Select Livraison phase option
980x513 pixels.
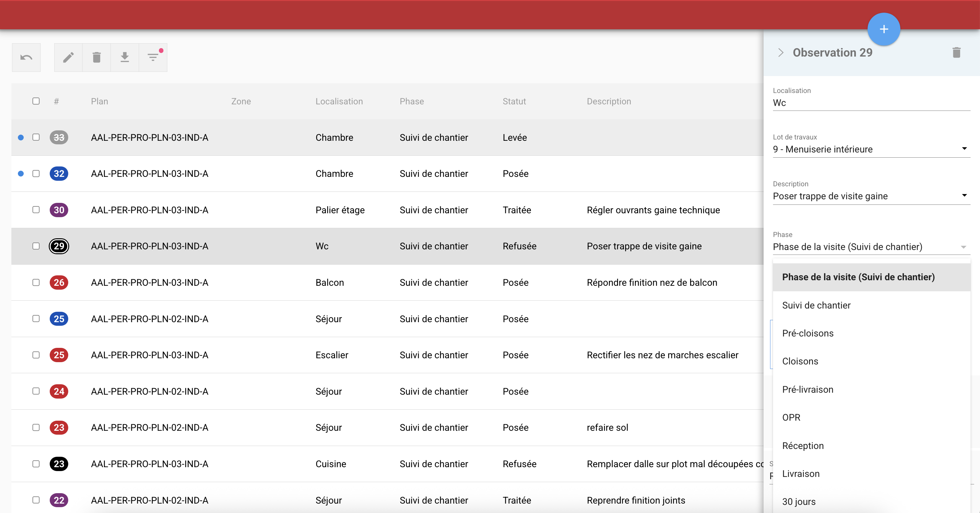pos(801,474)
